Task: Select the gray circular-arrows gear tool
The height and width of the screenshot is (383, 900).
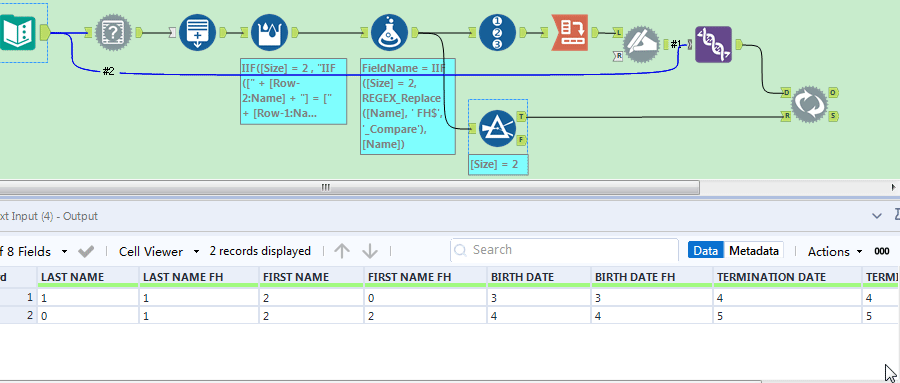Action: pos(809,105)
